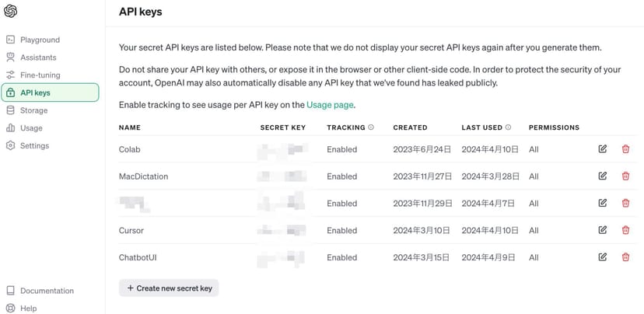
Task: Delete the MacDictation key
Action: click(626, 176)
